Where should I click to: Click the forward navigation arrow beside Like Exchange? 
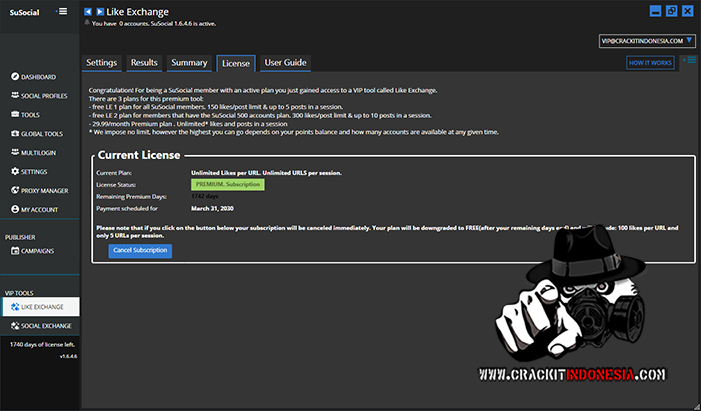(x=99, y=11)
